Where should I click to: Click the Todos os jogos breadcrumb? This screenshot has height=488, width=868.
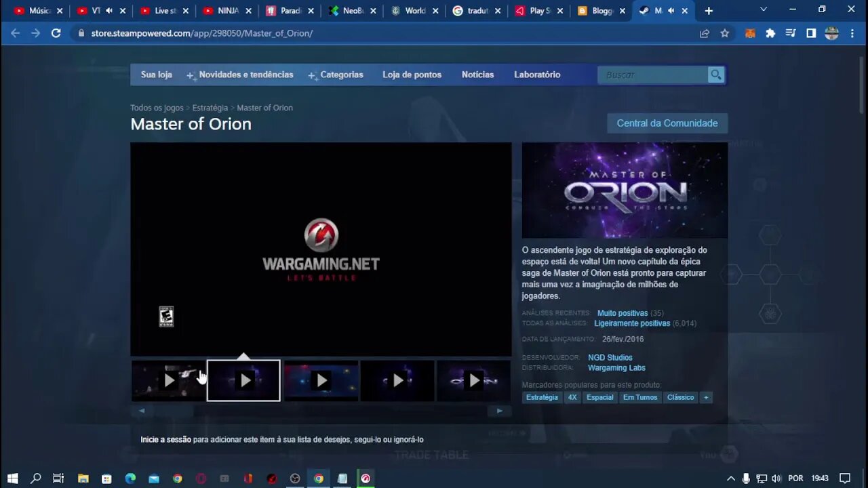[157, 108]
